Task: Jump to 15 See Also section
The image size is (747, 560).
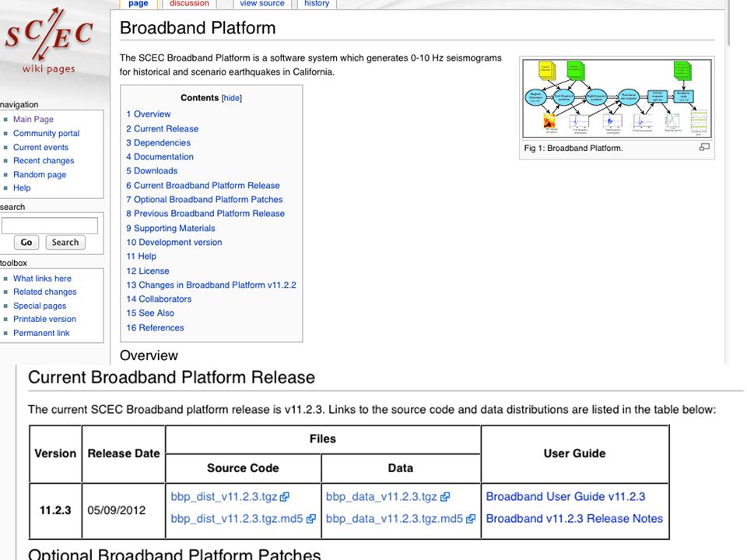Action: (150, 313)
